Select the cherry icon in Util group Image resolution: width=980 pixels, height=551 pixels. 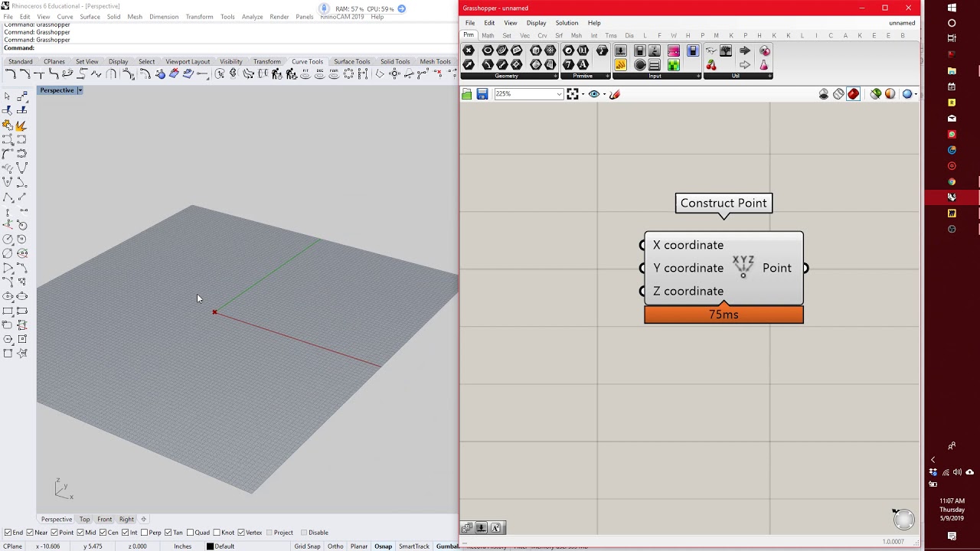pos(711,65)
